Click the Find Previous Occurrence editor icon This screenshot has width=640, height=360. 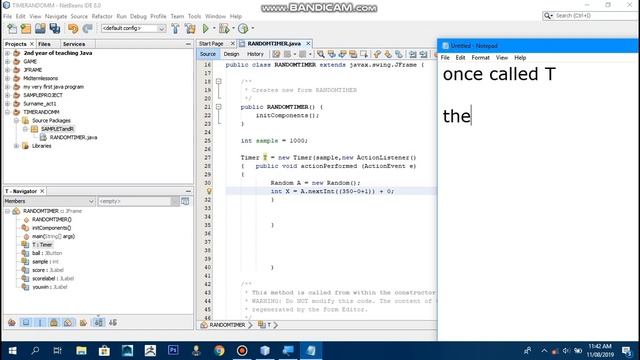(331, 54)
